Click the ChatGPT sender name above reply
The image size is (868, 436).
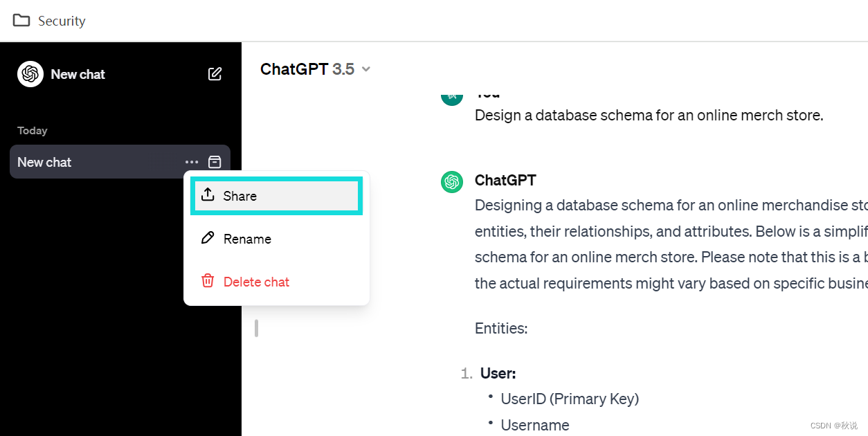505,181
